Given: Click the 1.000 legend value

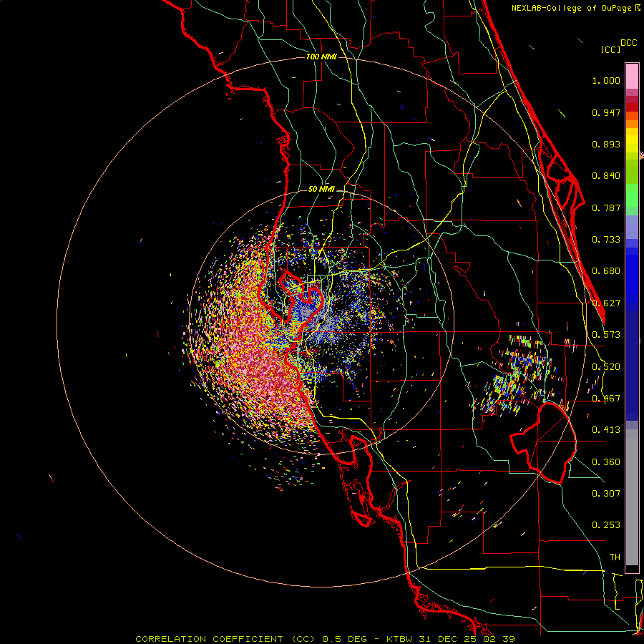Looking at the screenshot, I should [x=606, y=80].
